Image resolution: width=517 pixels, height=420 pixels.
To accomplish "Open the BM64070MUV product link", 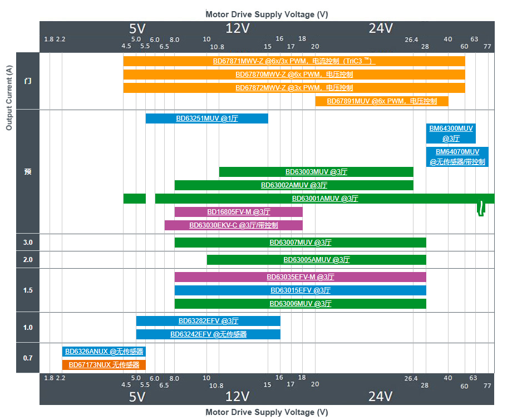I will 457,152.
